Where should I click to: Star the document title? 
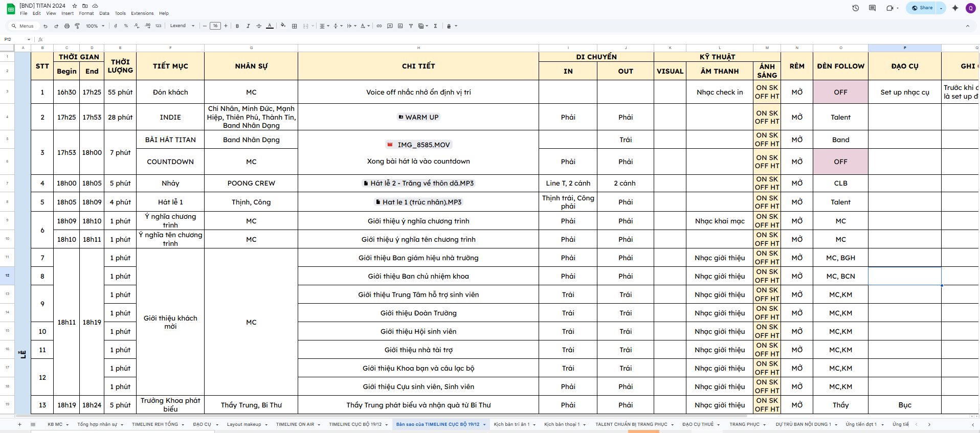pos(75,6)
